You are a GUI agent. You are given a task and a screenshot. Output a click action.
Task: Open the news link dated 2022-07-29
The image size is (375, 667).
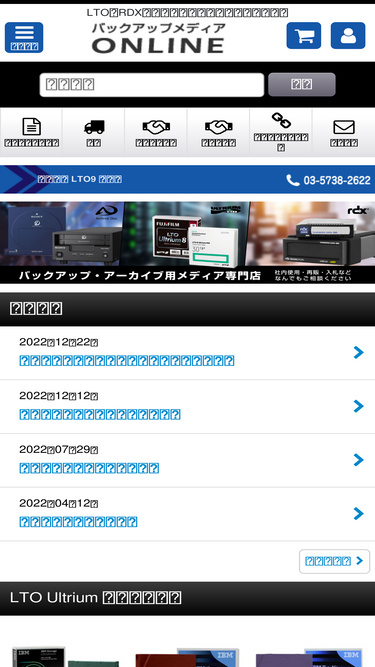(89, 468)
